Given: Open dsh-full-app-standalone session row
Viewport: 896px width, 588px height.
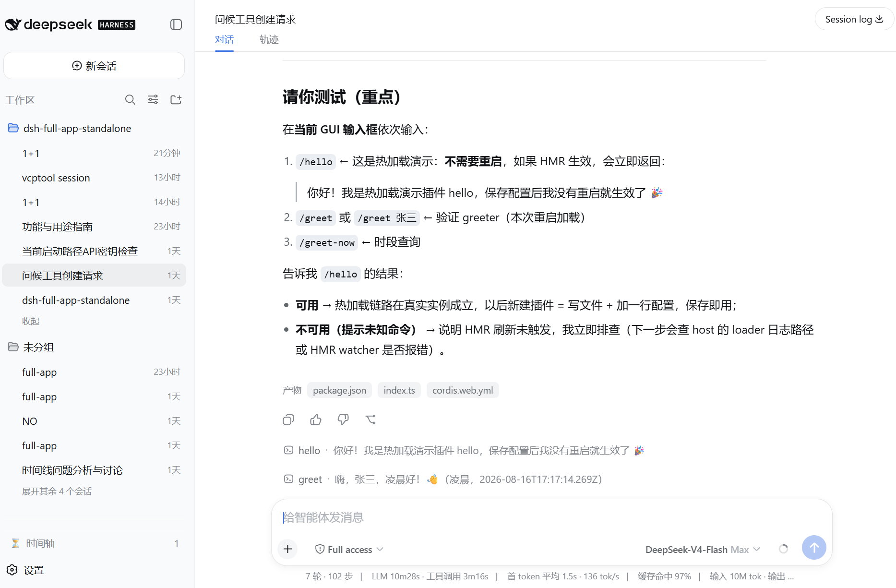Looking at the screenshot, I should coord(94,300).
